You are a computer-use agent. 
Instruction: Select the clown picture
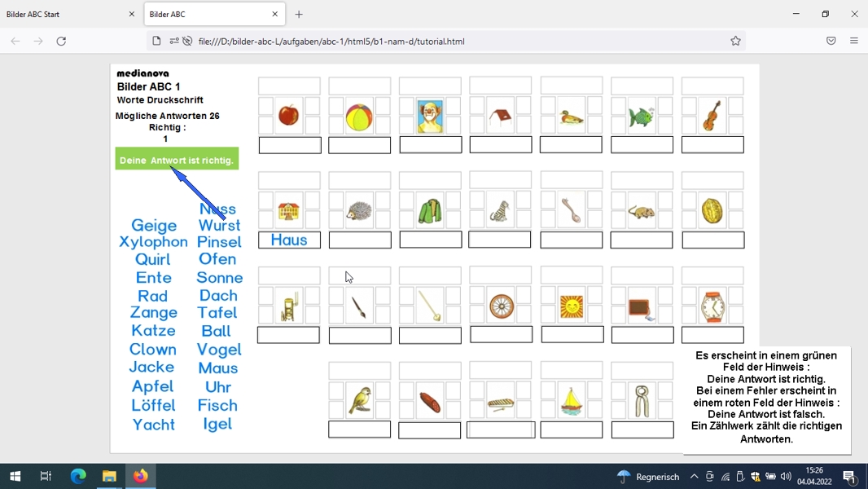[x=430, y=117]
